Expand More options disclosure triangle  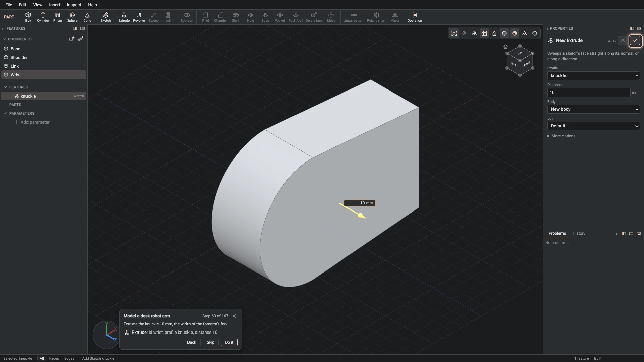click(x=548, y=136)
